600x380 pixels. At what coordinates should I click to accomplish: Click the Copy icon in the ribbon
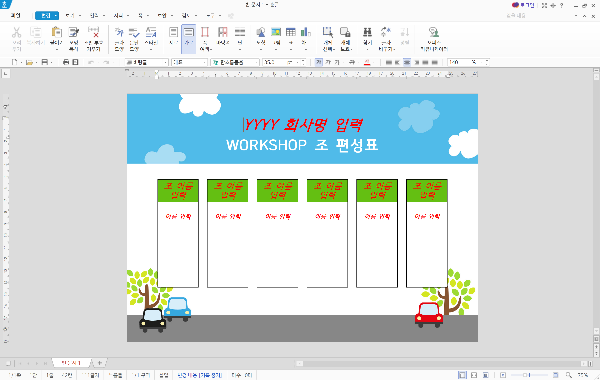[36, 33]
